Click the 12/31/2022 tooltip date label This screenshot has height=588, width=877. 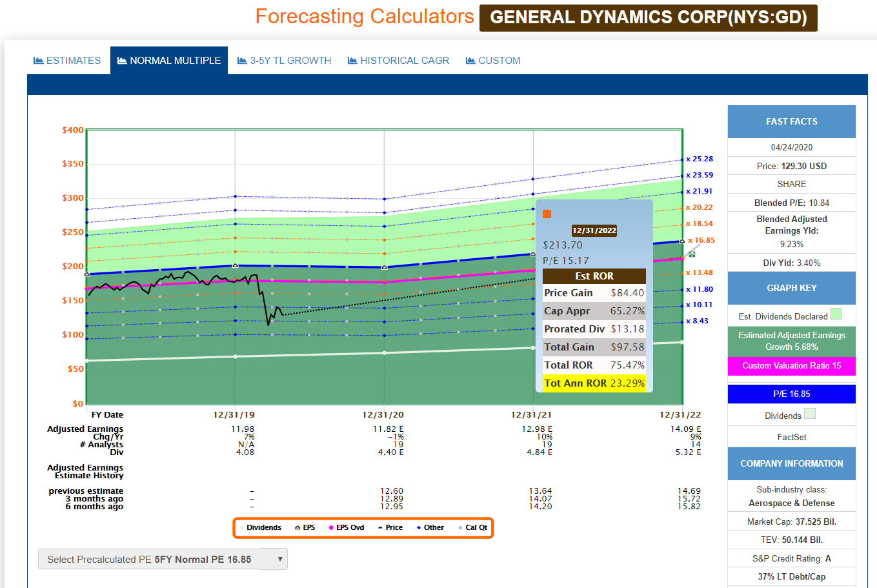(594, 230)
